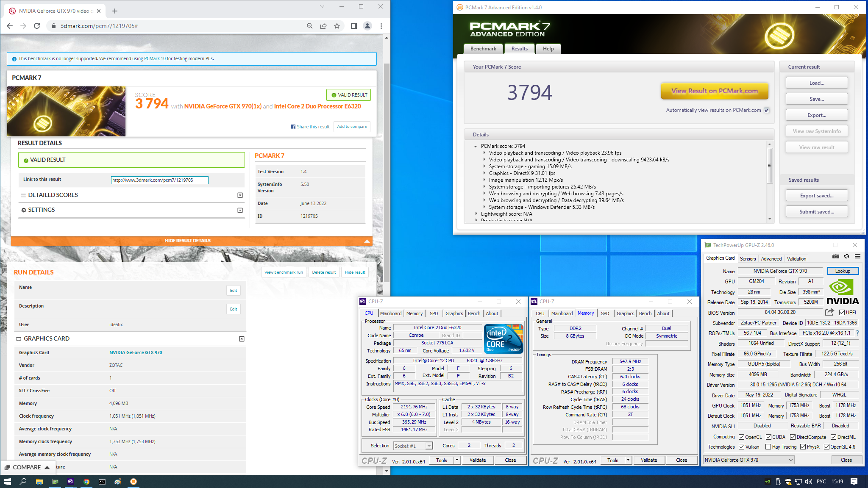Open taskbar search magnifier
The height and width of the screenshot is (488, 868).
pos(23,482)
